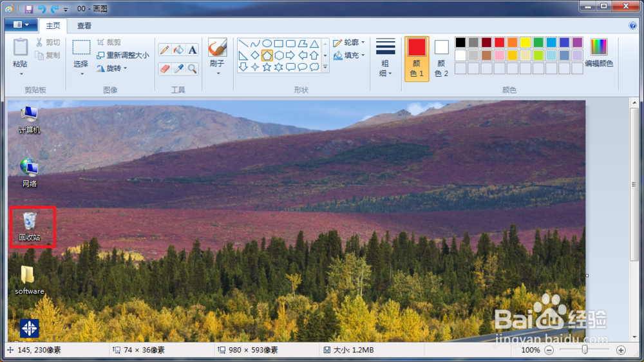Select the Pencil tool
Screen dimensions: 644x362
pyautogui.click(x=165, y=50)
